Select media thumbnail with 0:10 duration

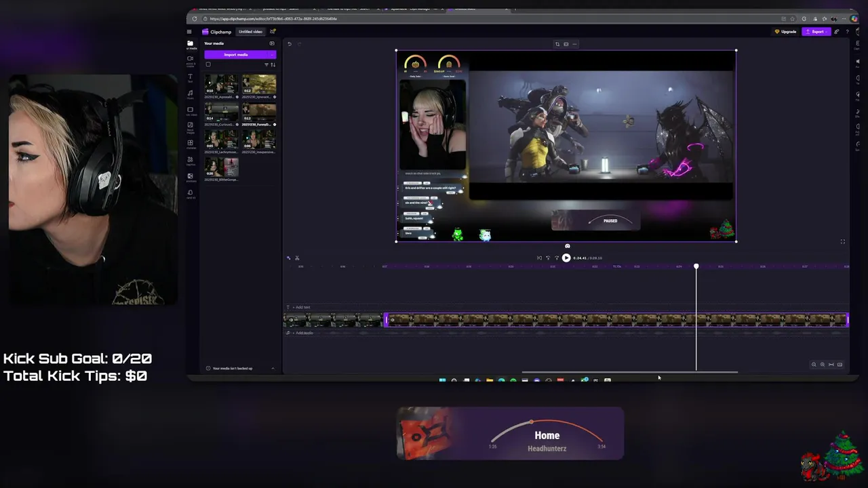tap(222, 85)
